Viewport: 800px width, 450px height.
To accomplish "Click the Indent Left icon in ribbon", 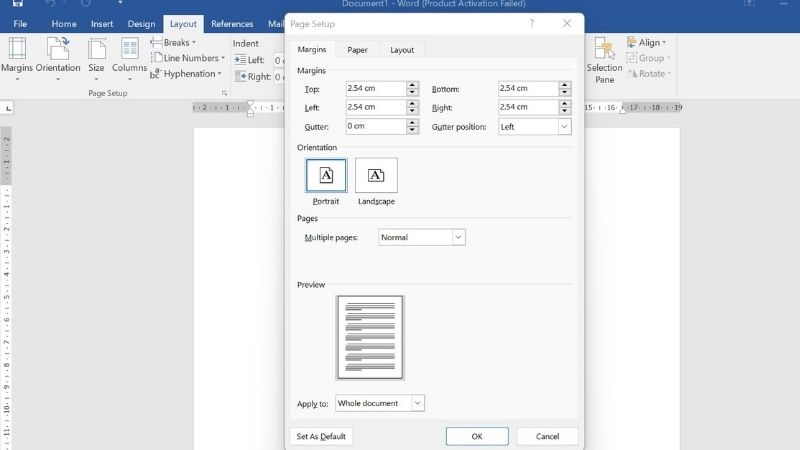I will (x=240, y=60).
